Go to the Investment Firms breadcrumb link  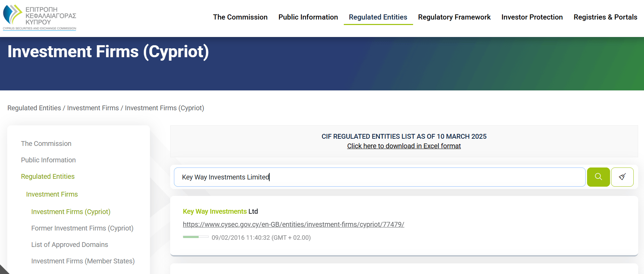[x=93, y=108]
